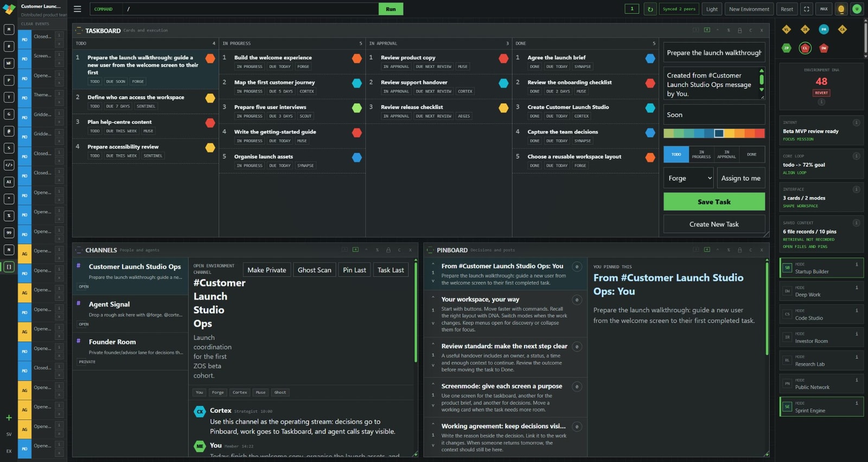This screenshot has width=868, height=462.
Task: Click the @ icon in the left sidebar
Action: point(9,131)
